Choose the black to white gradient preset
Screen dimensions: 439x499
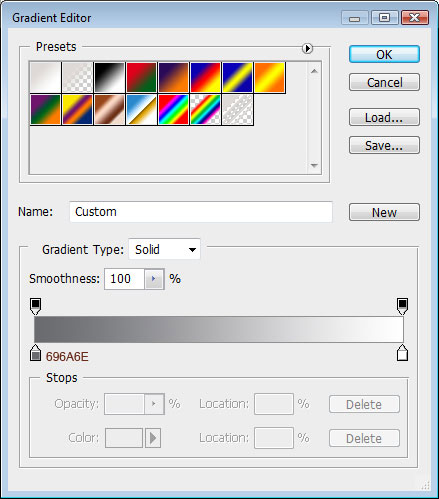[x=109, y=77]
